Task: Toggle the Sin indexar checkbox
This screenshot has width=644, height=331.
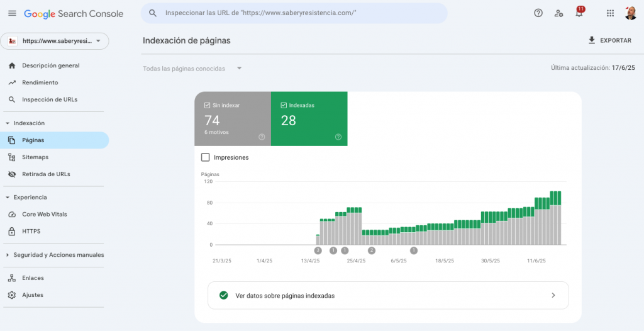Action: [x=208, y=105]
